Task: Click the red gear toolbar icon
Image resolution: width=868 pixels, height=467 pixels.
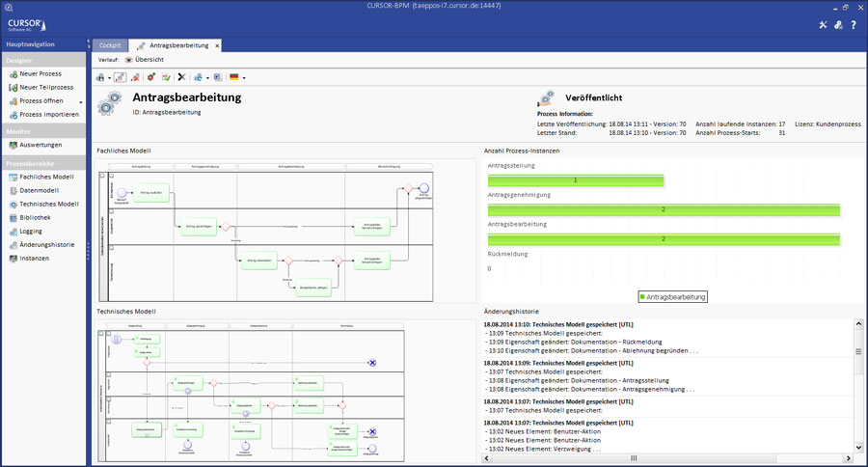Action: (x=151, y=77)
